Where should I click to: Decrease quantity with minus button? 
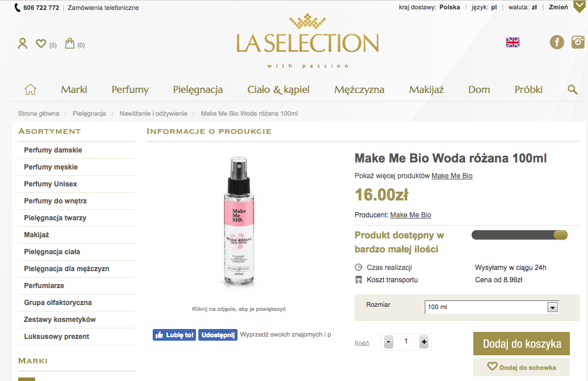389,342
